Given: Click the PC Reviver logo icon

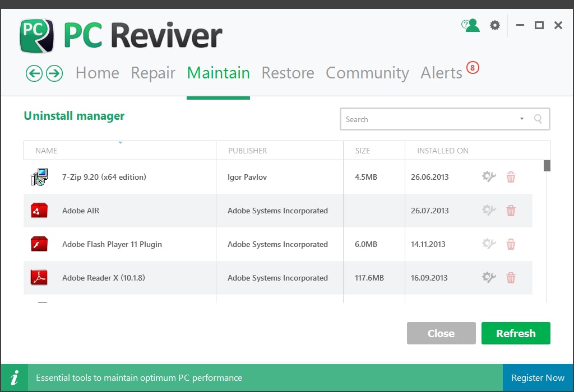Looking at the screenshot, I should pyautogui.click(x=36, y=35).
